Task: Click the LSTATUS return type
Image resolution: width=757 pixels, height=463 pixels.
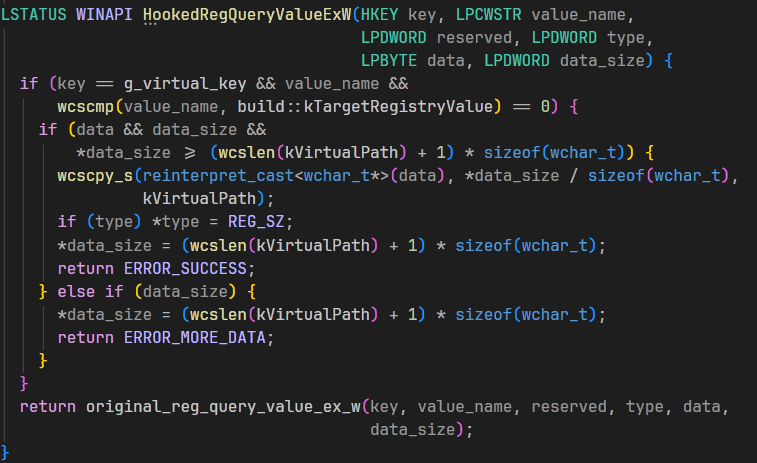Action: pyautogui.click(x=34, y=17)
